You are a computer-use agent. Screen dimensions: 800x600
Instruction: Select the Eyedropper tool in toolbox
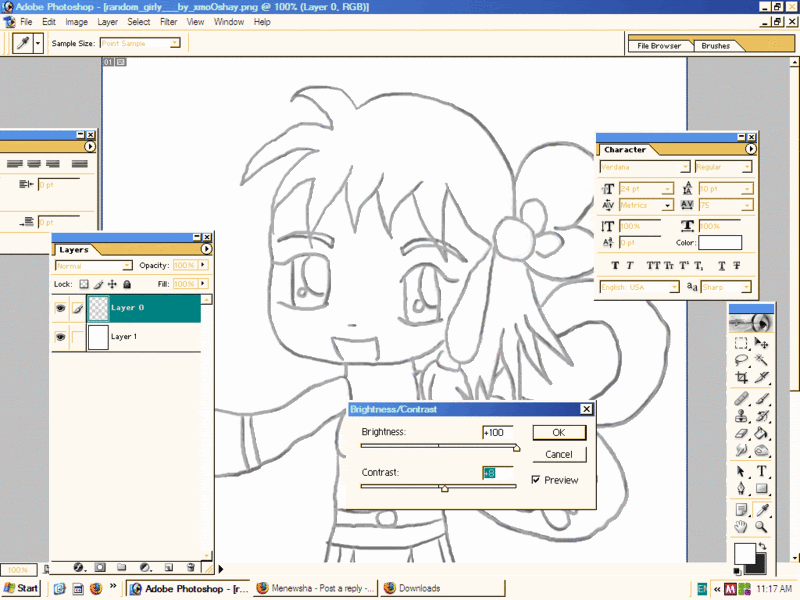click(x=761, y=510)
